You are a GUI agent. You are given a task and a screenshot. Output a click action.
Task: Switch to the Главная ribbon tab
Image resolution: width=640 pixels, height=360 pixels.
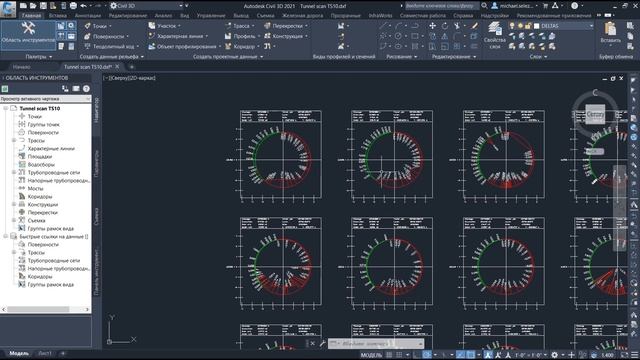coord(31,16)
